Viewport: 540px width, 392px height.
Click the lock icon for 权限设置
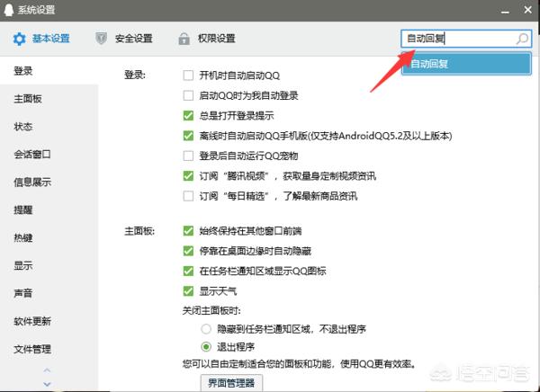coord(184,39)
